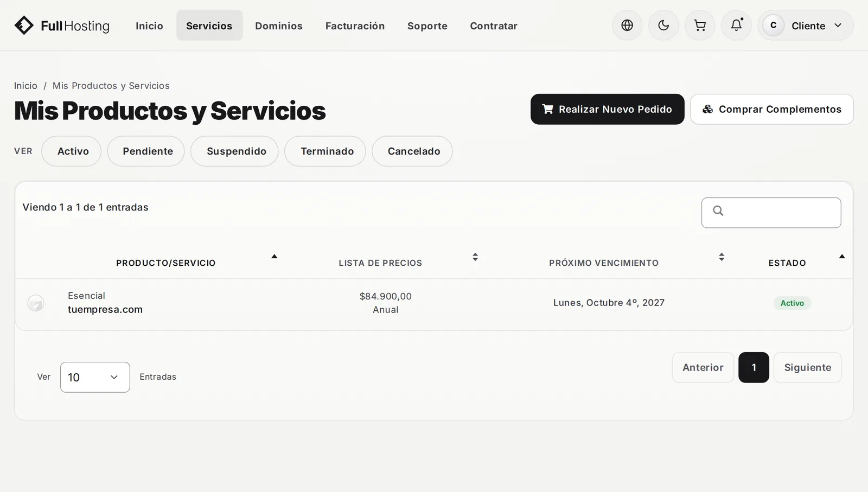Sort by Próximo Vencimiento column arrows
868x492 pixels.
722,257
